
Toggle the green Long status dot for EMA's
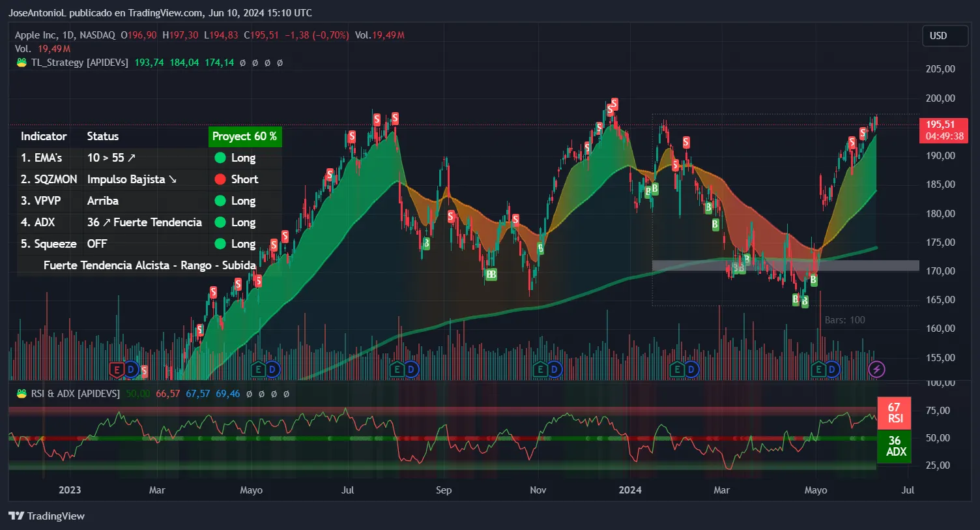click(x=220, y=157)
